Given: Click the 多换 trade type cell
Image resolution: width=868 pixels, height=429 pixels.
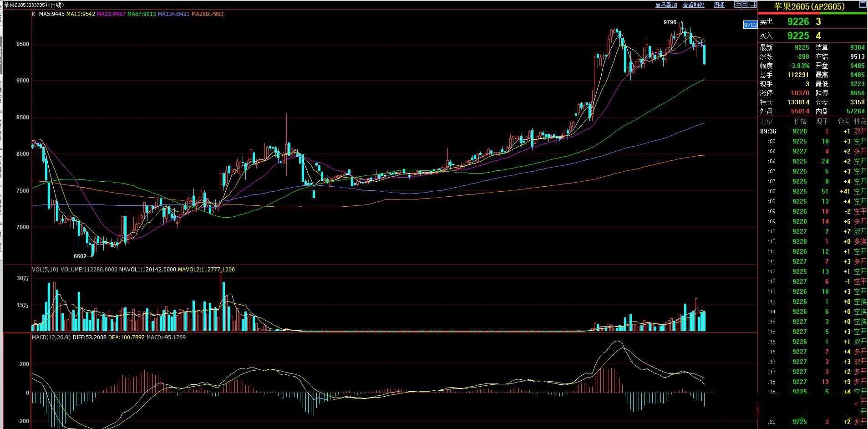Looking at the screenshot, I should (x=860, y=242).
